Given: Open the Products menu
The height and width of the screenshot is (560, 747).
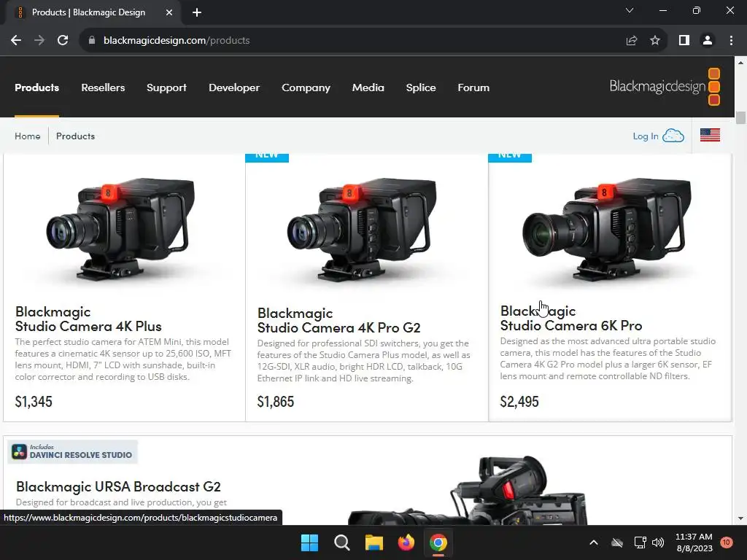Looking at the screenshot, I should (x=36, y=87).
